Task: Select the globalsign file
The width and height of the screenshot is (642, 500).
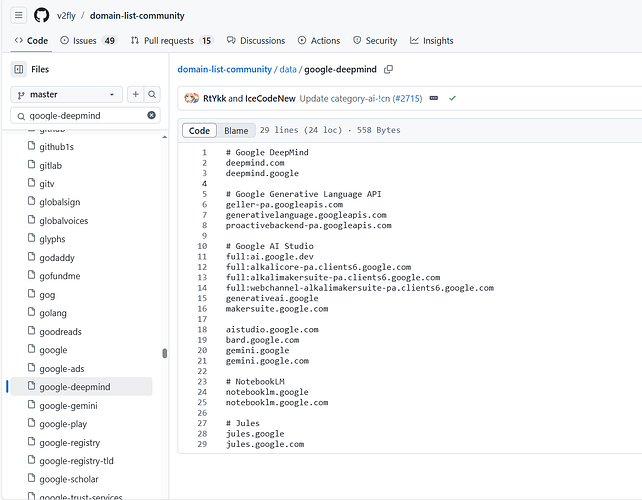Action: pyautogui.click(x=60, y=202)
